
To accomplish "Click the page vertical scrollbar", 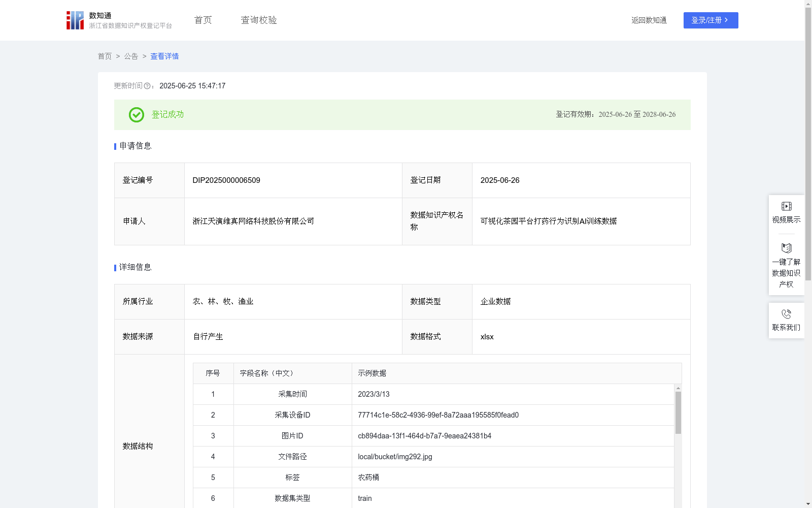I will (x=808, y=144).
